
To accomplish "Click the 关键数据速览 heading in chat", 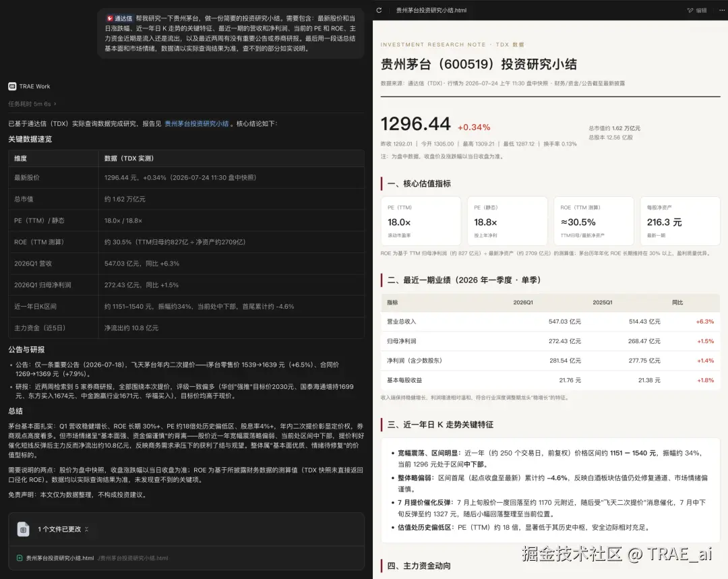I will 30,140.
